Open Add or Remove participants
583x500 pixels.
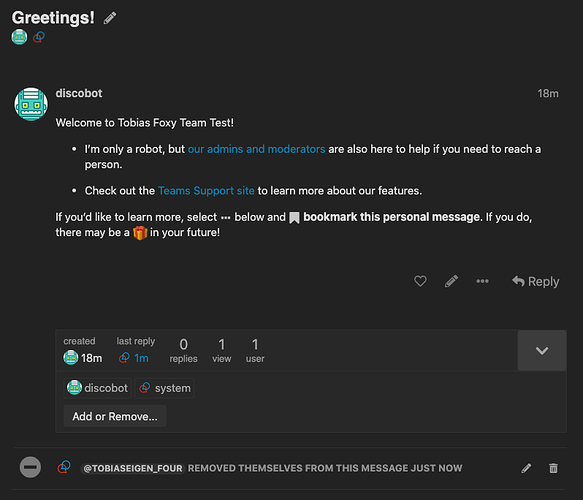pos(115,416)
